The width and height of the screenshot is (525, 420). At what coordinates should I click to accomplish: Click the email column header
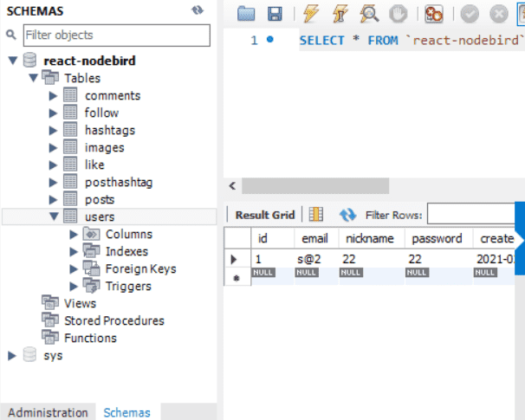[x=316, y=238]
